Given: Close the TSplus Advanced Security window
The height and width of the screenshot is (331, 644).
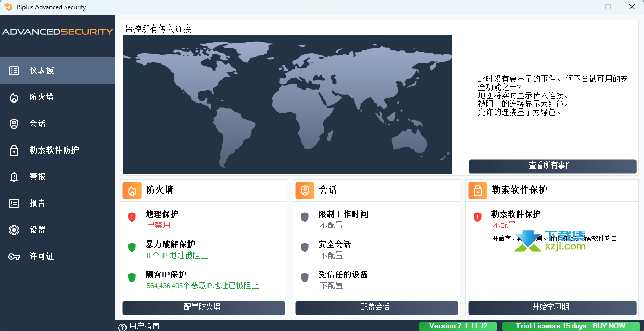Looking at the screenshot, I should point(632,7).
